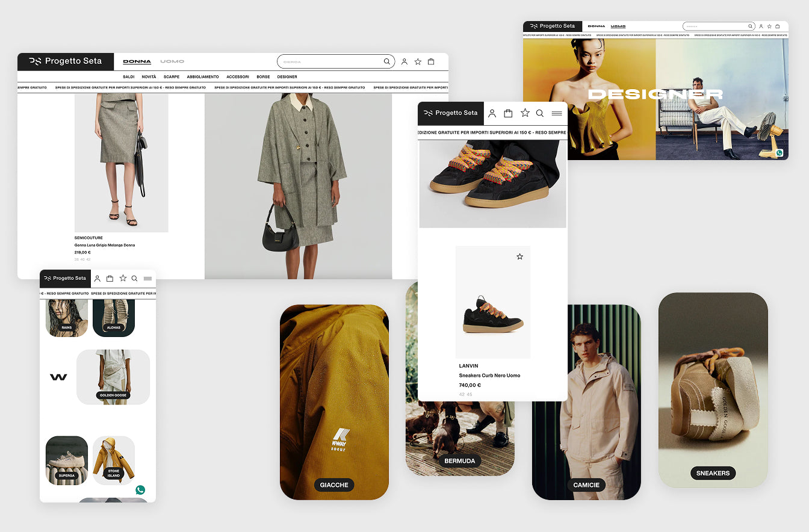Viewport: 809px width, 532px height.
Task: Click grey coat model image in large window
Action: tap(298, 186)
